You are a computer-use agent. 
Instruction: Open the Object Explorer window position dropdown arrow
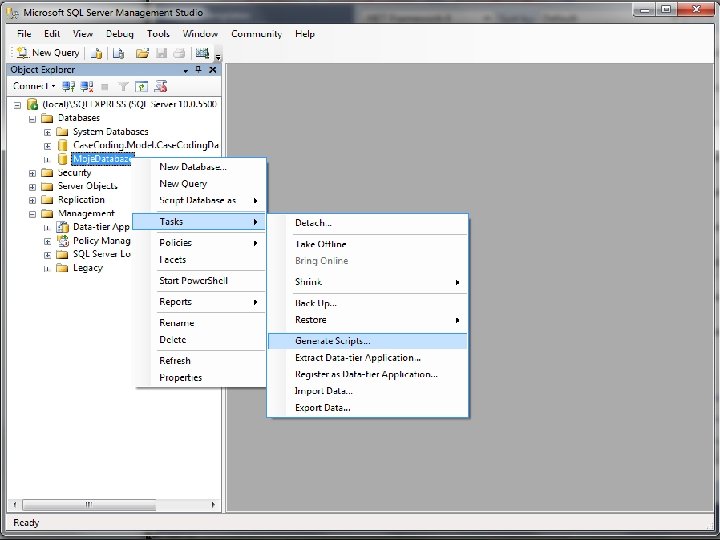click(x=186, y=70)
